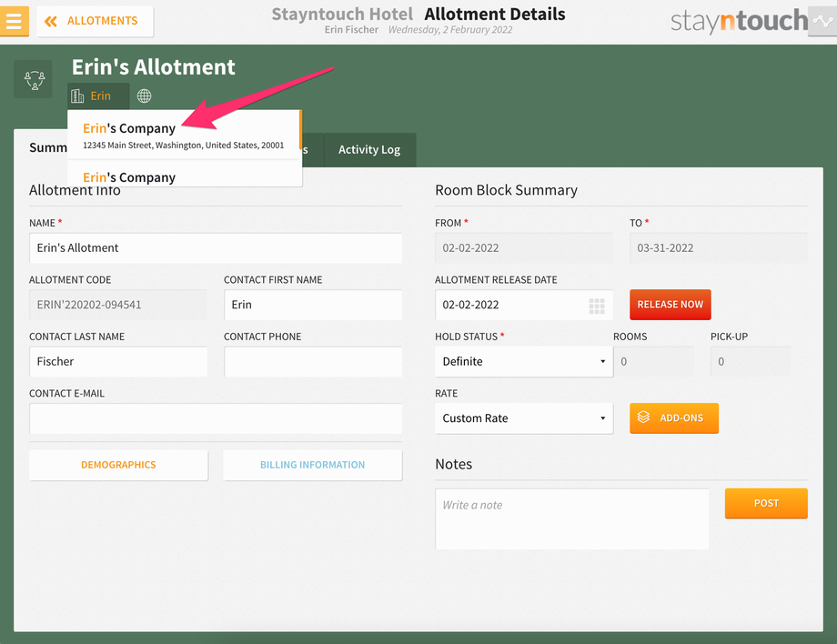
Task: Click the group allotment icon
Action: click(33, 79)
